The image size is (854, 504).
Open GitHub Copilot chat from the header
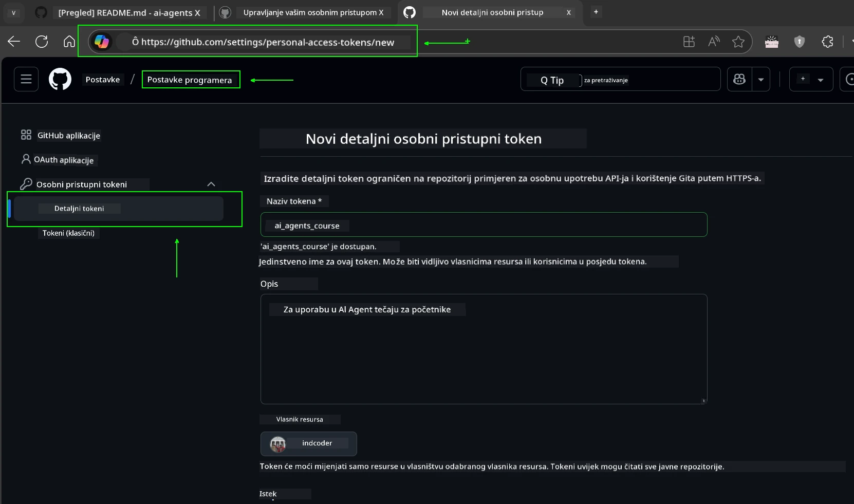coord(740,79)
